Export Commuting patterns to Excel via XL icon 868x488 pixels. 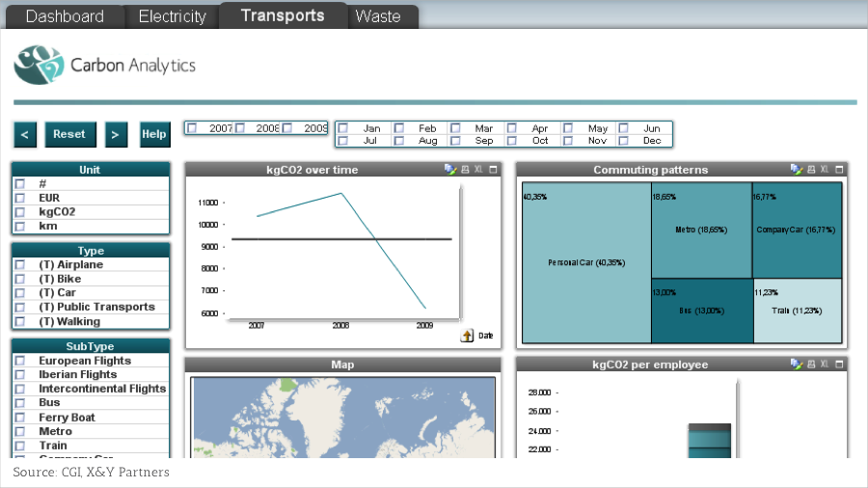pos(825,170)
